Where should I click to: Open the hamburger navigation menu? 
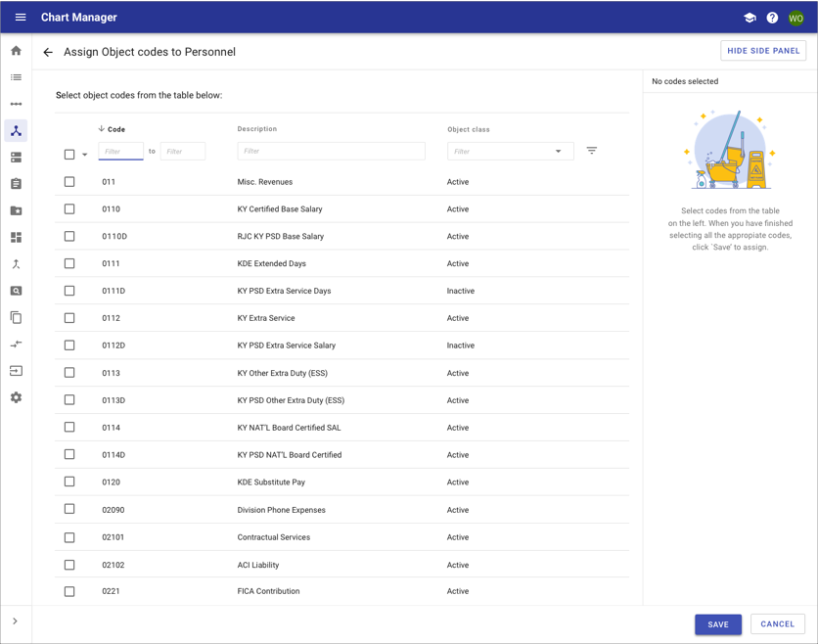point(21,18)
